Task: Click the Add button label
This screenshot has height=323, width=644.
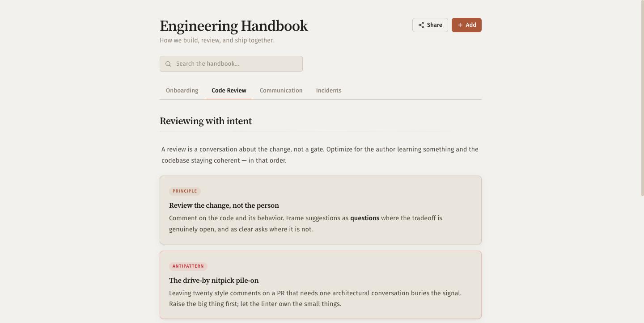Action: 471,25
